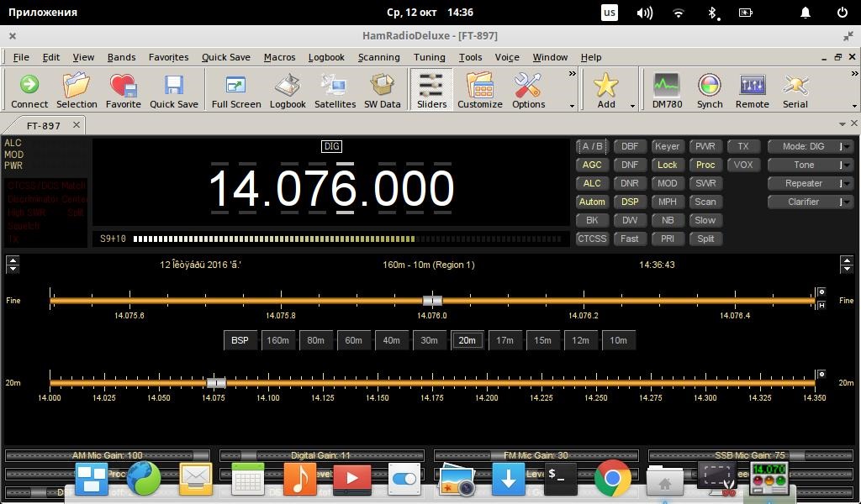Click the Favorite heart icon
Screen dimensions: 861x504
[123, 90]
